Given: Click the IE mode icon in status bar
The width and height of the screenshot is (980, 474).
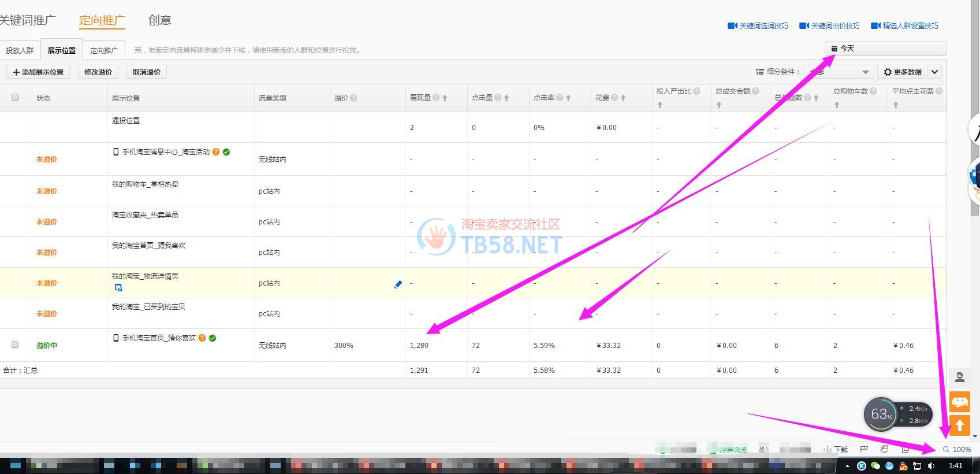Looking at the screenshot, I should click(x=884, y=449).
